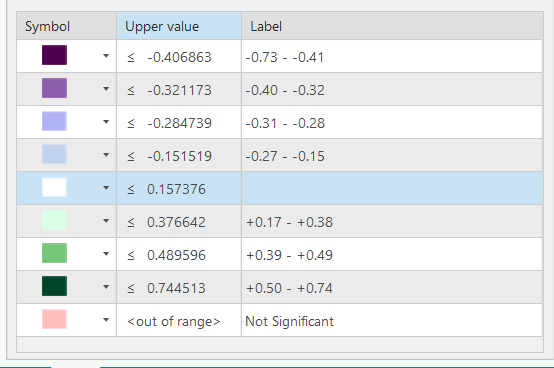Select upper value 0.376642 cell

pyautogui.click(x=179, y=221)
